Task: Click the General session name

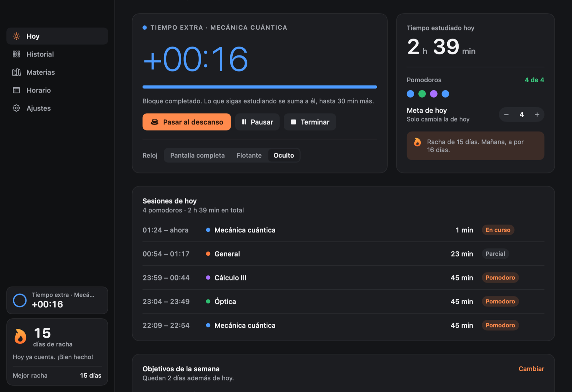Action: pos(227,254)
